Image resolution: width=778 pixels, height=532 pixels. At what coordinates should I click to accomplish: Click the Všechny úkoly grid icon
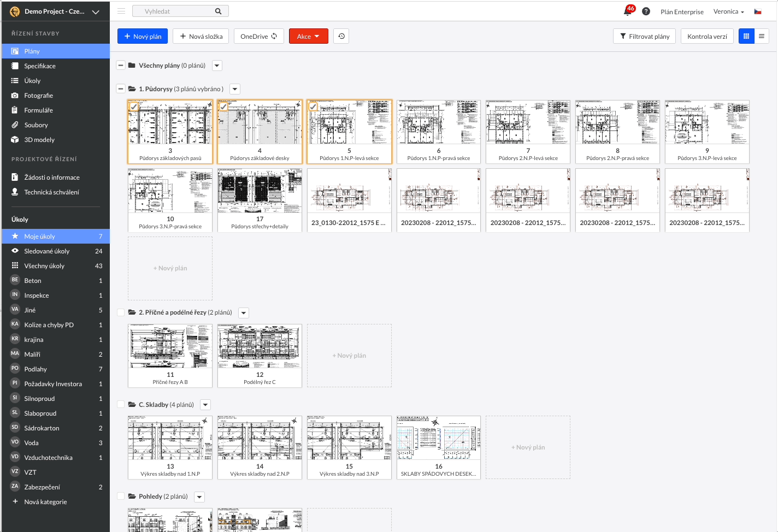[15, 265]
